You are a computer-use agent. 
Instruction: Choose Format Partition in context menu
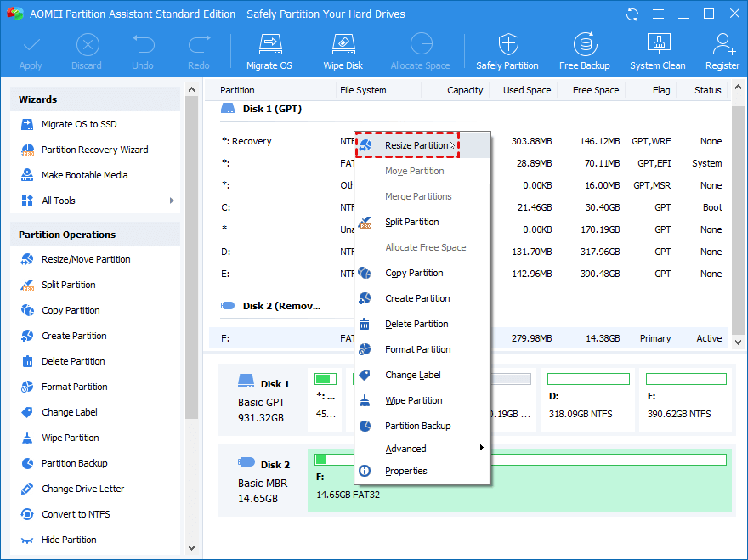pos(417,349)
